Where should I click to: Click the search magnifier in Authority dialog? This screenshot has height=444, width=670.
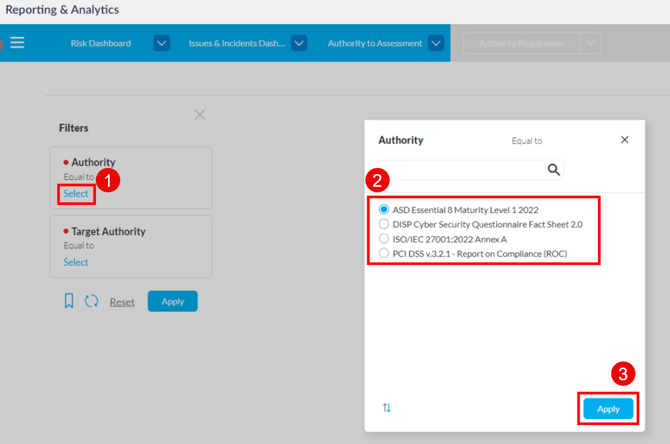553,170
